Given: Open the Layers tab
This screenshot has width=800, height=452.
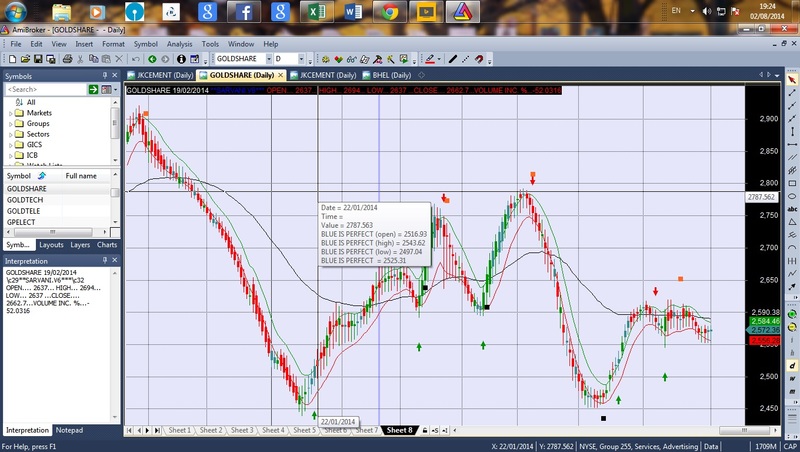Looking at the screenshot, I should (80, 245).
